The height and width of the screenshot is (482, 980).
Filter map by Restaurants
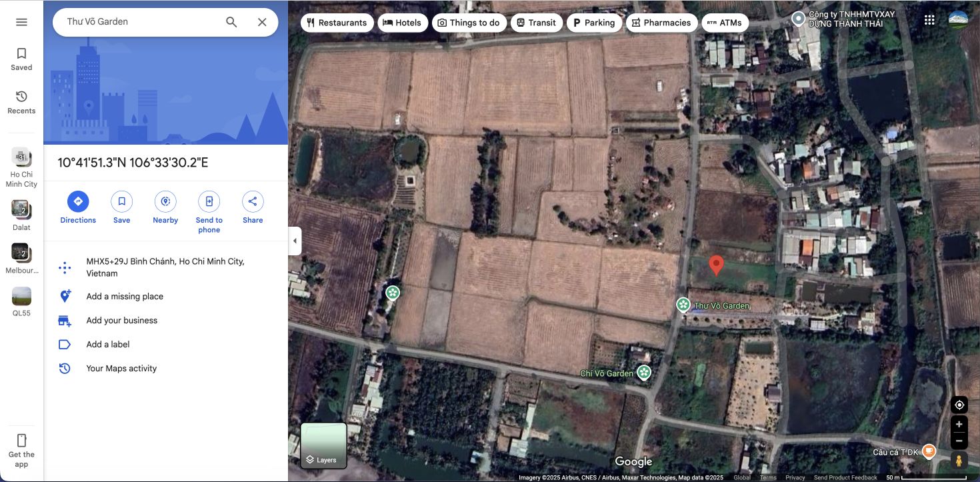click(x=336, y=23)
